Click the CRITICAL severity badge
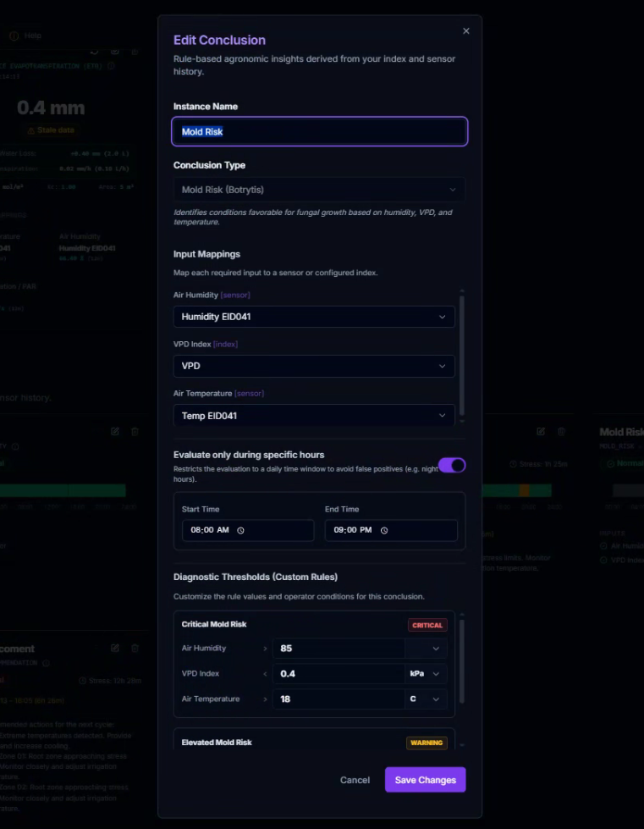The width and height of the screenshot is (644, 829). 427,625
